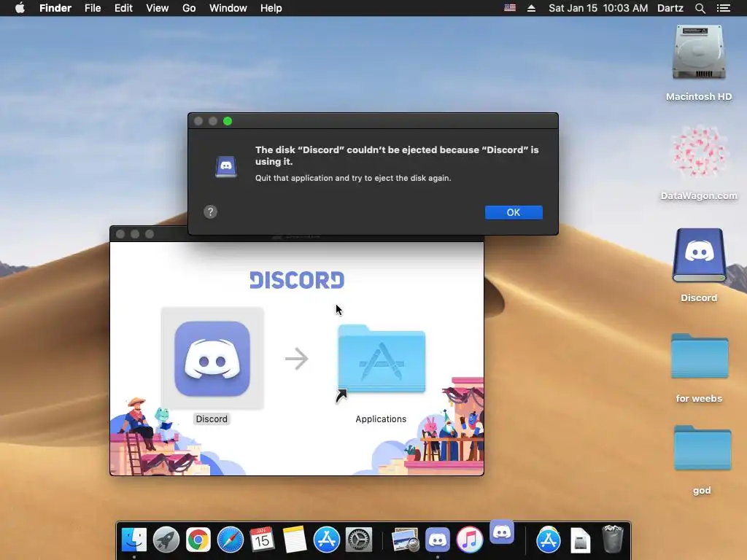Click the DISCORD logo heading in installer
The image size is (747, 560).
[x=297, y=281]
